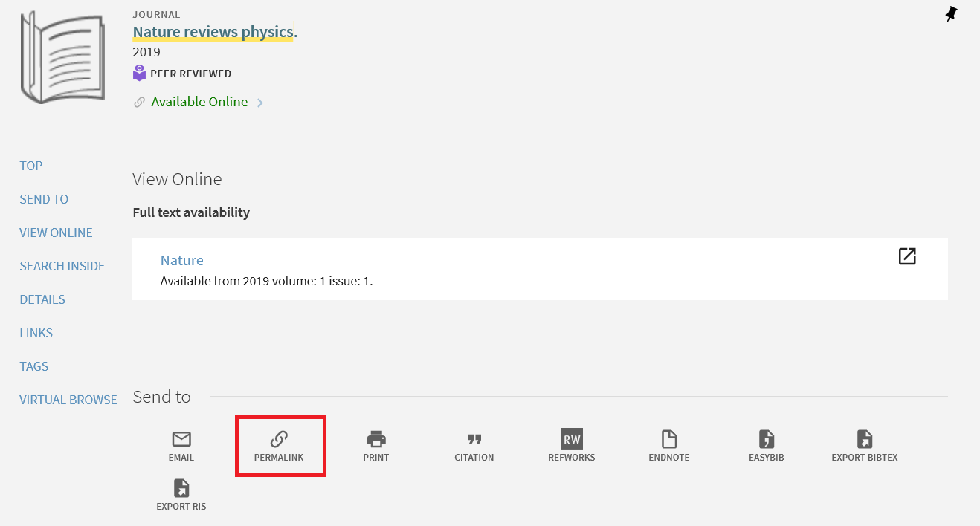Viewport: 980px width, 526px height.
Task: Go to Send To section
Action: coord(44,199)
